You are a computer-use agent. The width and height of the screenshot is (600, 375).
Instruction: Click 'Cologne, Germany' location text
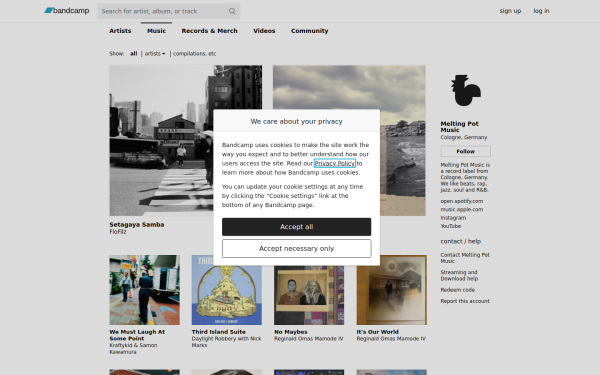tap(464, 137)
